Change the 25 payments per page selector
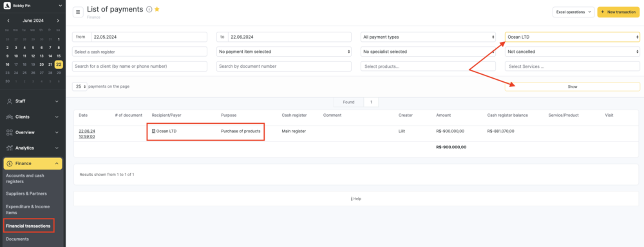 [80, 86]
